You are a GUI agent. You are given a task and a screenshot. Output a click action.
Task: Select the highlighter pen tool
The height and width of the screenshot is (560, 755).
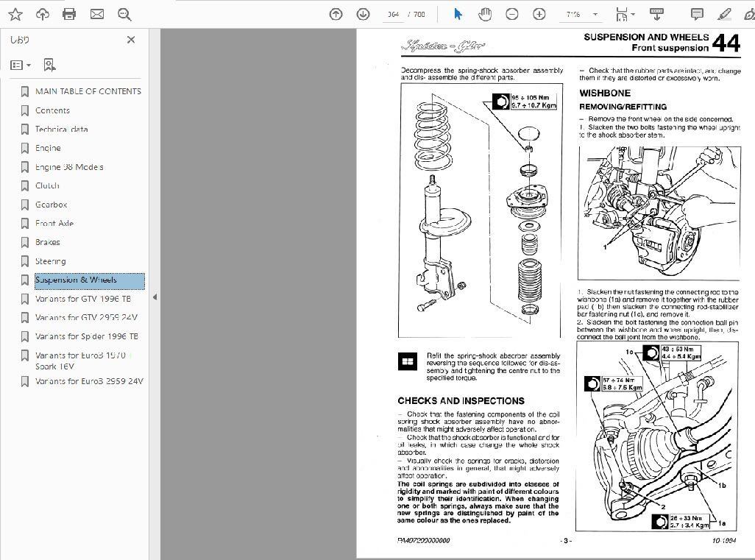click(723, 15)
